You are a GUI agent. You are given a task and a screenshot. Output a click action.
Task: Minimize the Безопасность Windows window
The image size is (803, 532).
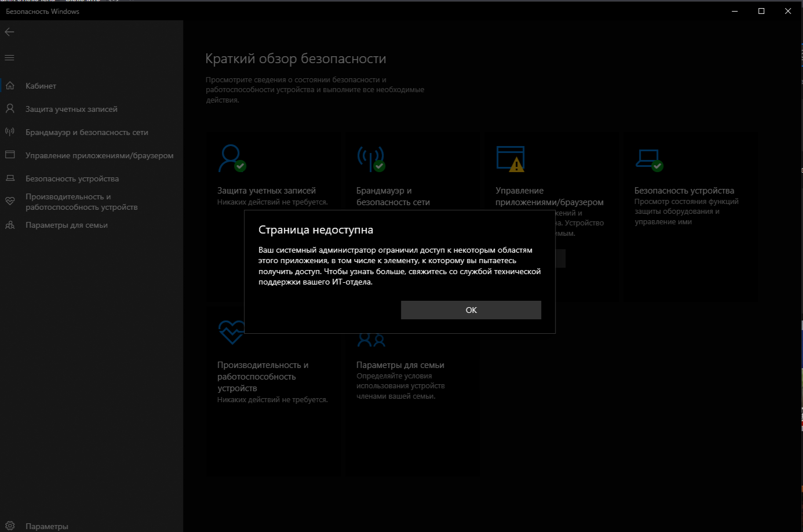click(x=735, y=11)
